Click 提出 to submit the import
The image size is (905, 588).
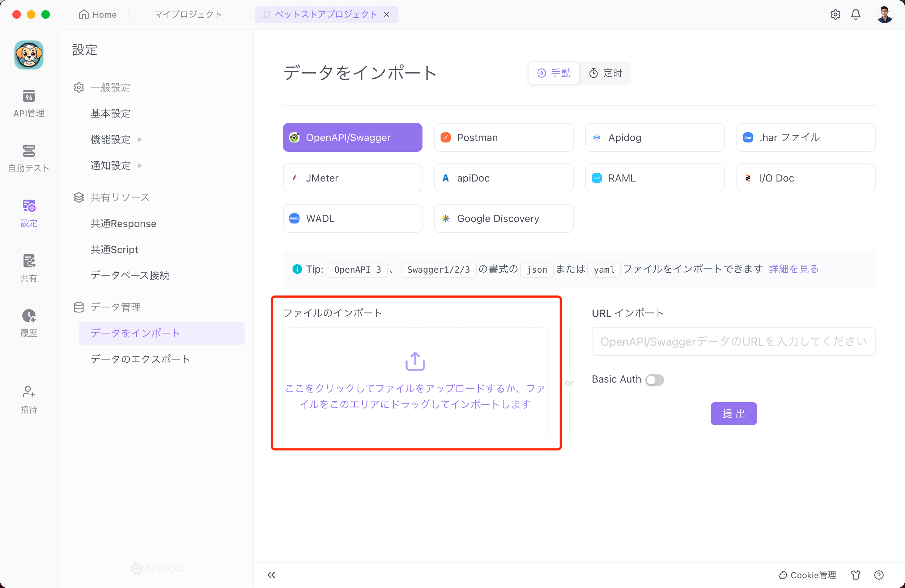pyautogui.click(x=734, y=413)
